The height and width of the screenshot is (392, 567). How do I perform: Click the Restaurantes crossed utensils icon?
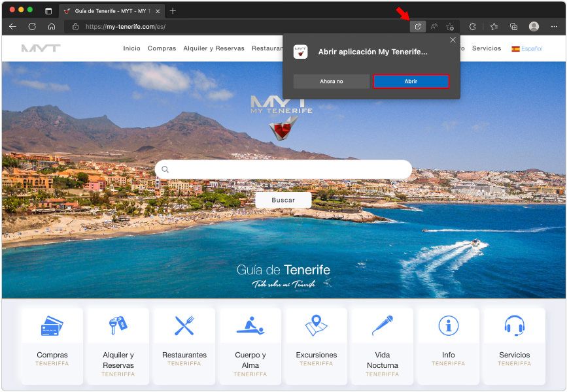(184, 325)
